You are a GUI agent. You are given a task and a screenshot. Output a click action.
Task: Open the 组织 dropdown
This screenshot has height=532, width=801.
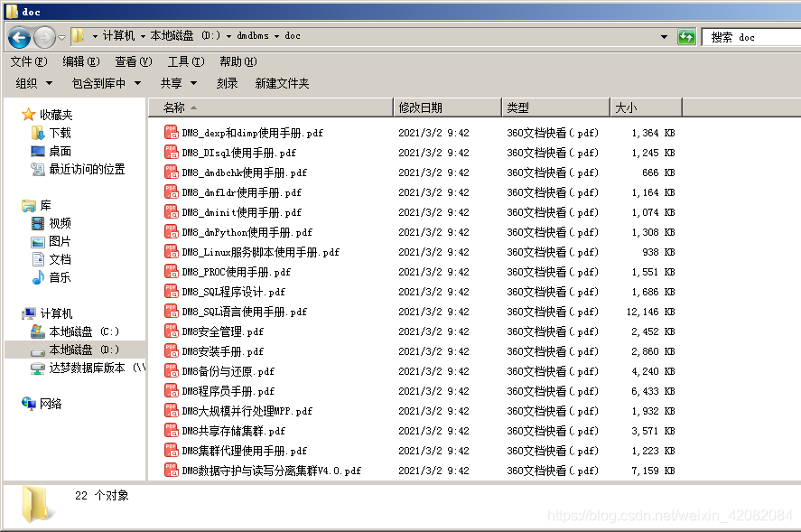tap(34, 83)
